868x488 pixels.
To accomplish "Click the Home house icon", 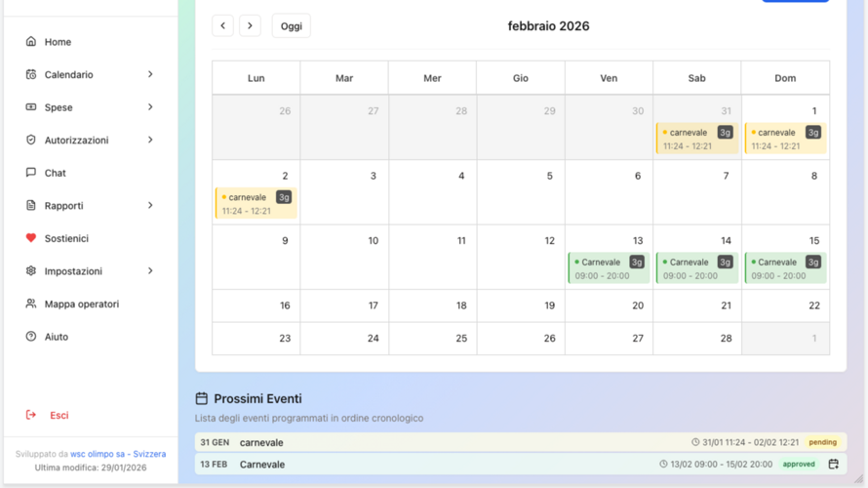I will click(31, 42).
